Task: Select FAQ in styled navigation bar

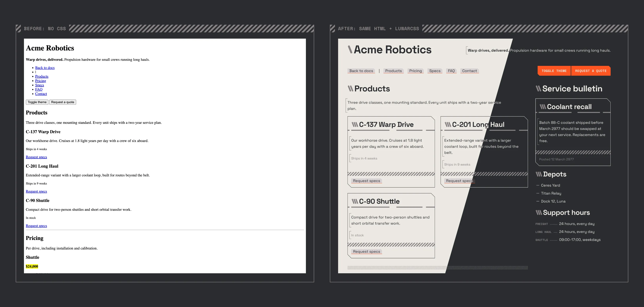Action: (451, 71)
